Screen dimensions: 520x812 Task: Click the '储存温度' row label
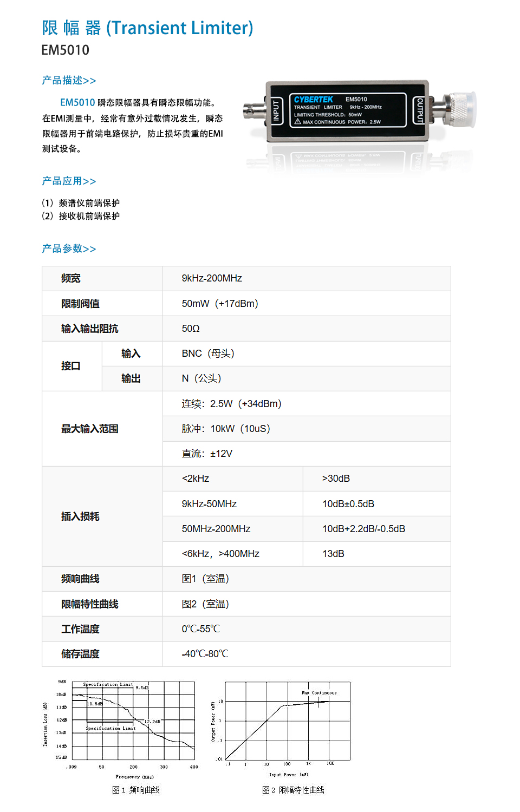tap(80, 654)
